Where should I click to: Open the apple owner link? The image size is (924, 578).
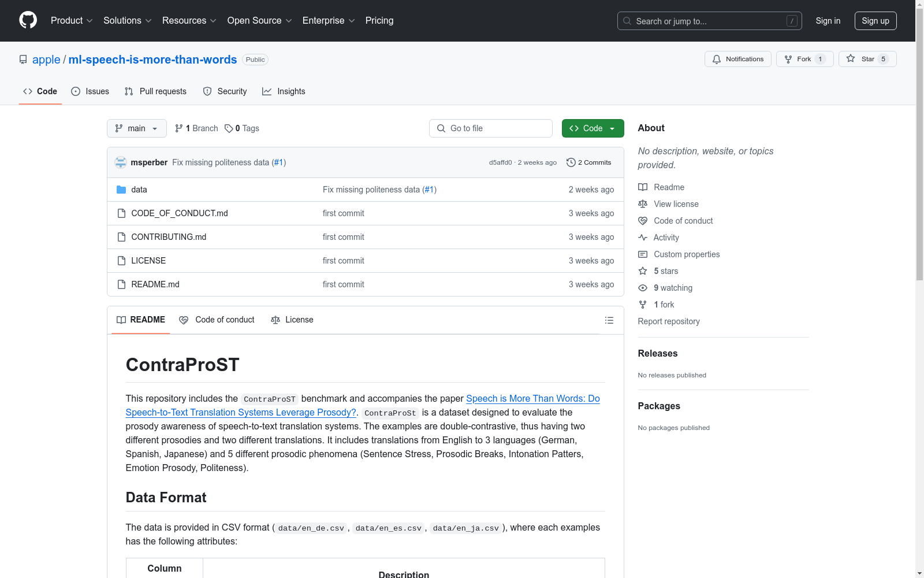[46, 60]
